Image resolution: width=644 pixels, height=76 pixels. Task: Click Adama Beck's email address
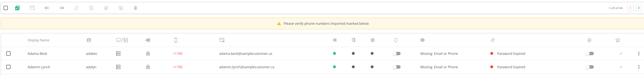click(246, 54)
